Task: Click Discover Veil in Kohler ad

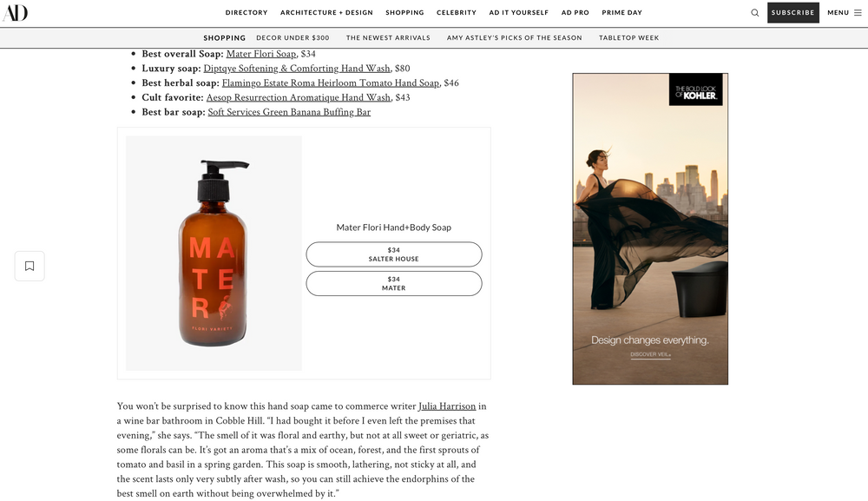Action: pos(650,355)
